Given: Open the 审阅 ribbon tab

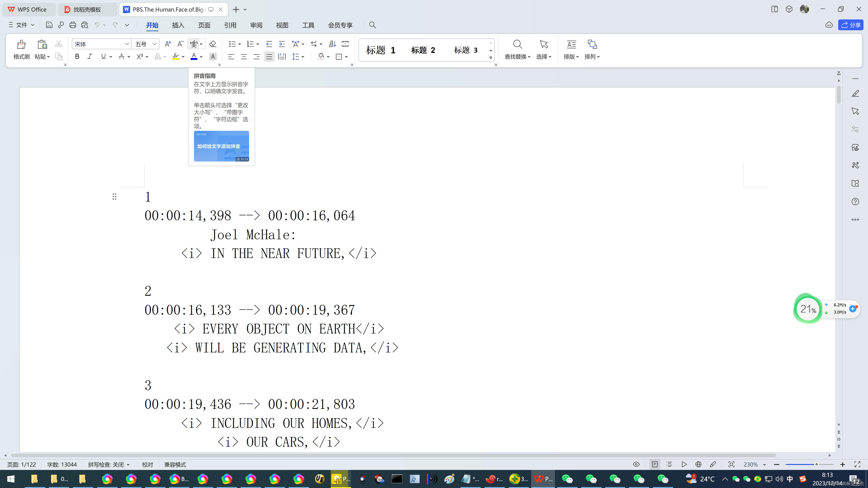Looking at the screenshot, I should point(256,25).
